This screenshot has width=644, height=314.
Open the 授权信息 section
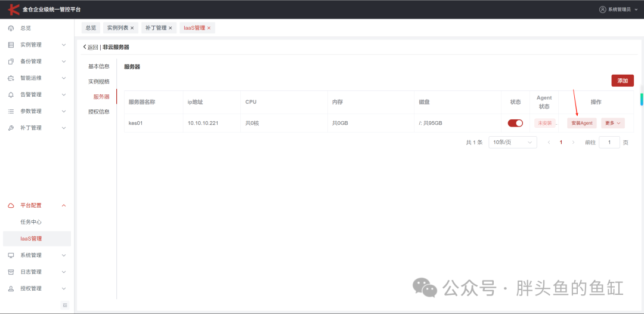pos(99,112)
